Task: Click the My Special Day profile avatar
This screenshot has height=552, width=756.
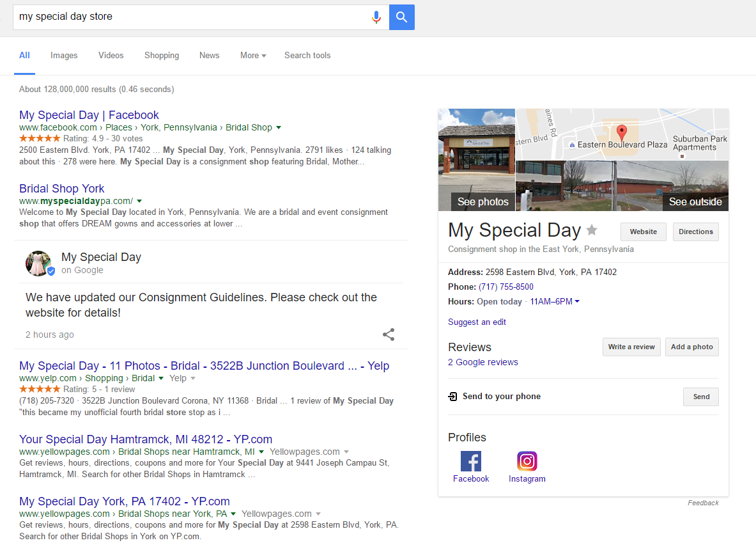Action: coord(39,264)
